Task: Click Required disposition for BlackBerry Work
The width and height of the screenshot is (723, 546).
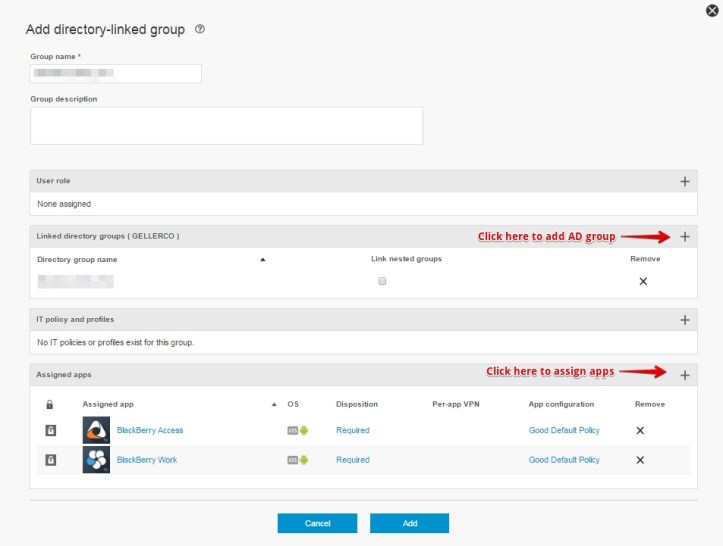Action: pos(352,460)
